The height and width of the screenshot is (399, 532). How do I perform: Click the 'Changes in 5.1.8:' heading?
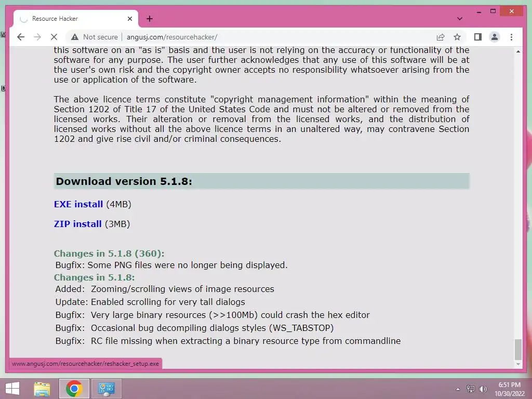95,277
